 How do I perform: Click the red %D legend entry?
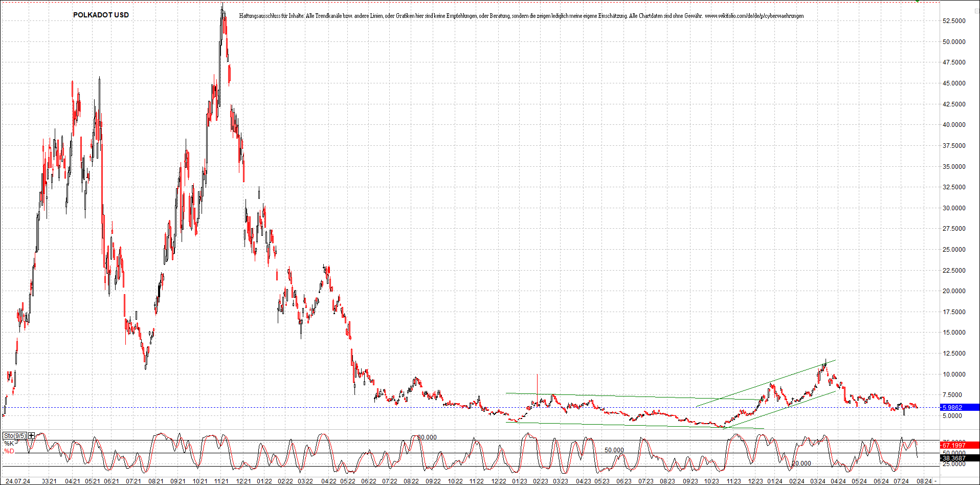click(9, 451)
